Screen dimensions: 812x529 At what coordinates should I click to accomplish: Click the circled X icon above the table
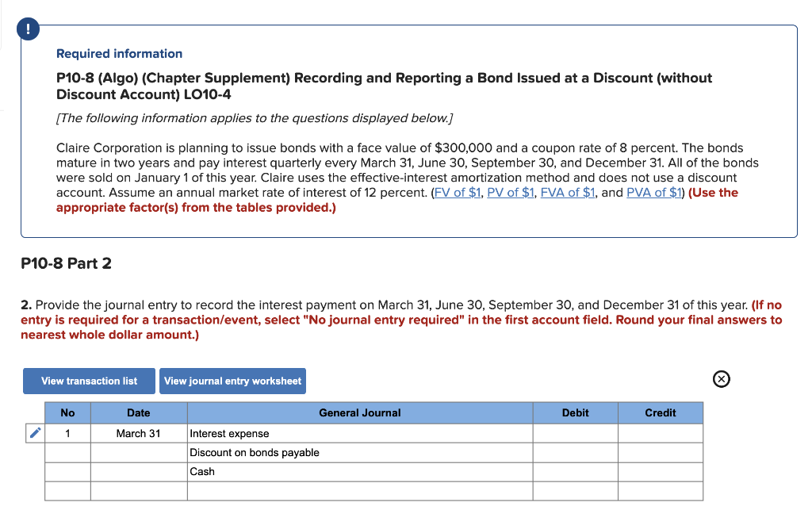pos(721,379)
